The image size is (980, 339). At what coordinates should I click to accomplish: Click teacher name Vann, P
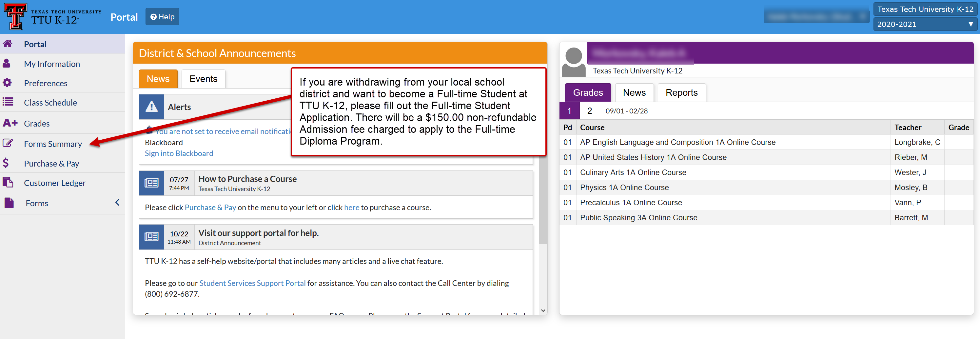pyautogui.click(x=907, y=202)
